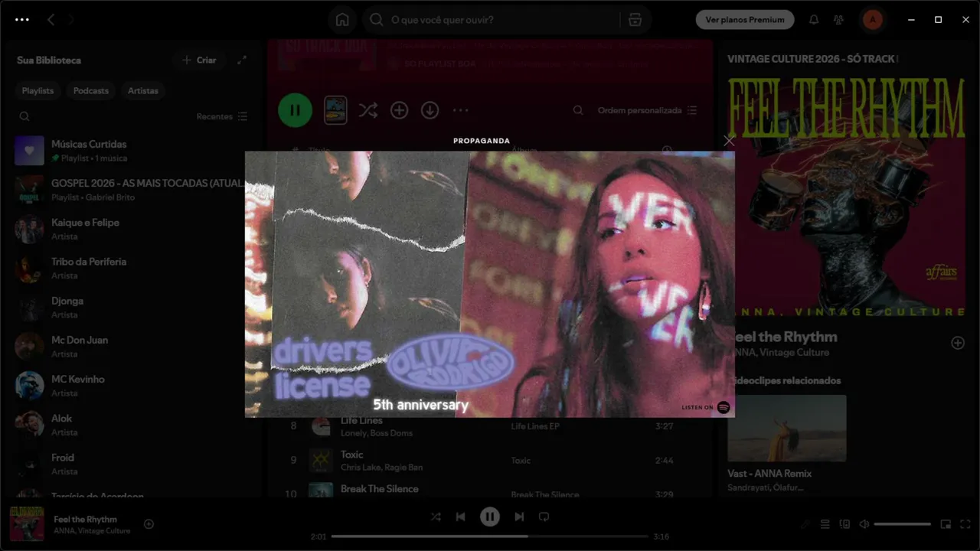Open Ordem personalizada sort dropdown
The image size is (980, 551).
coord(647,110)
